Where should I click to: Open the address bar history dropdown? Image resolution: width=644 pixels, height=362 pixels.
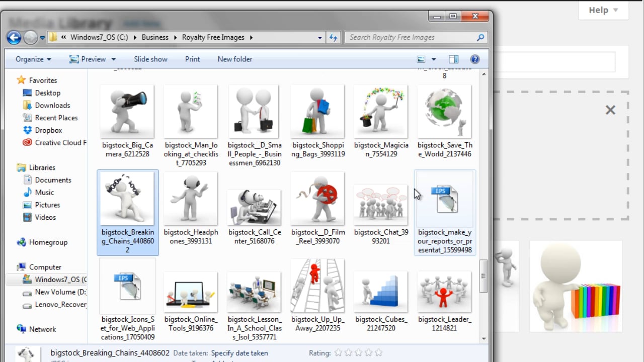[x=319, y=37]
